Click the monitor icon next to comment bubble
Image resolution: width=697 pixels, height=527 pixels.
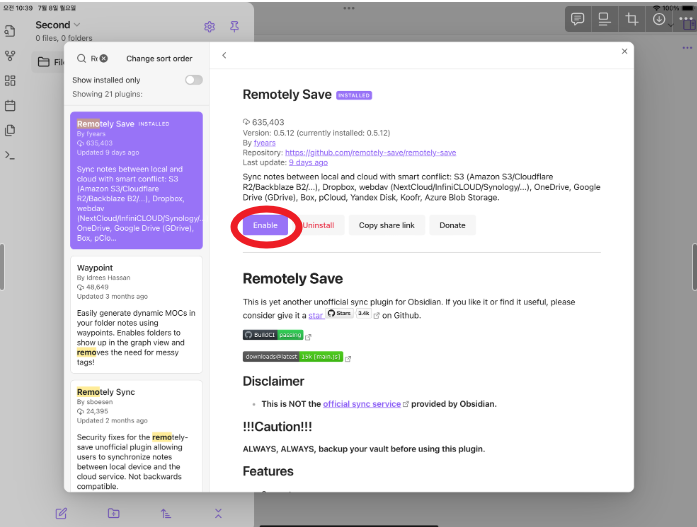pyautogui.click(x=604, y=19)
